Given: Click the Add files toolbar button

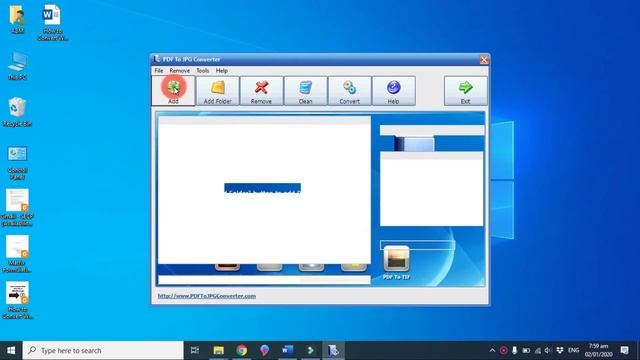Looking at the screenshot, I should click(x=173, y=91).
